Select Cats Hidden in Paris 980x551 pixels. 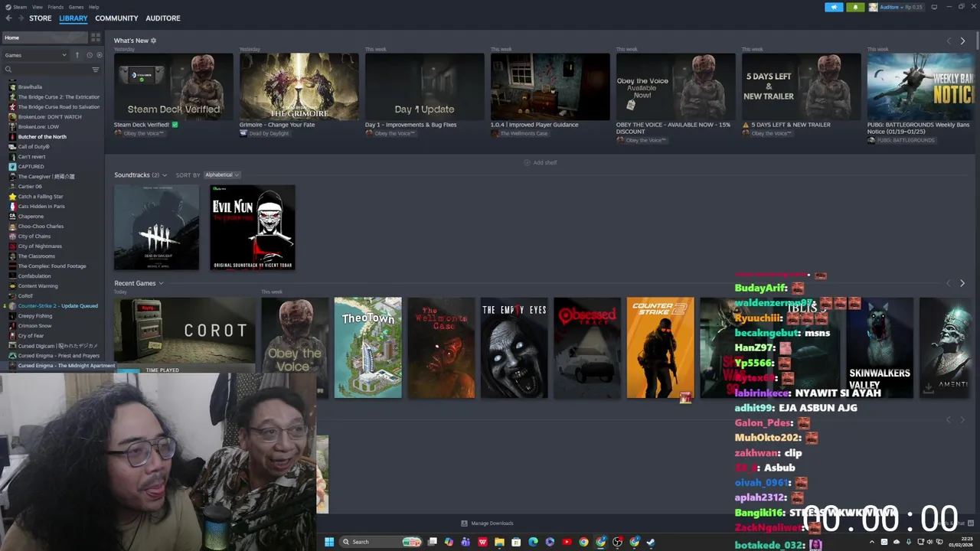coord(41,207)
